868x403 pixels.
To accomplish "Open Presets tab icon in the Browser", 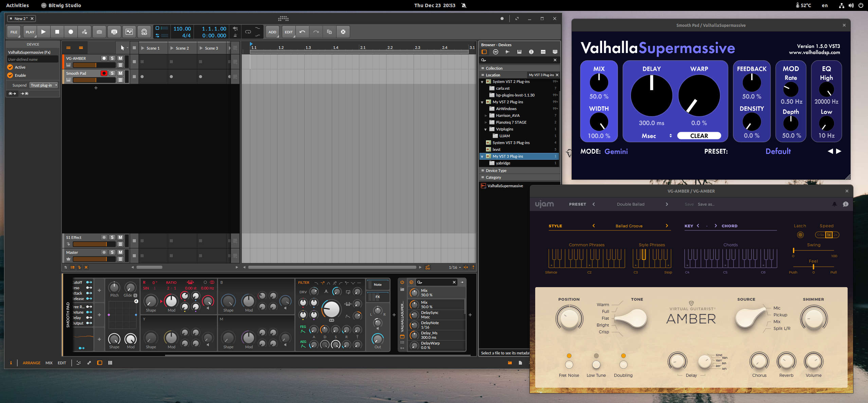I will (x=495, y=52).
